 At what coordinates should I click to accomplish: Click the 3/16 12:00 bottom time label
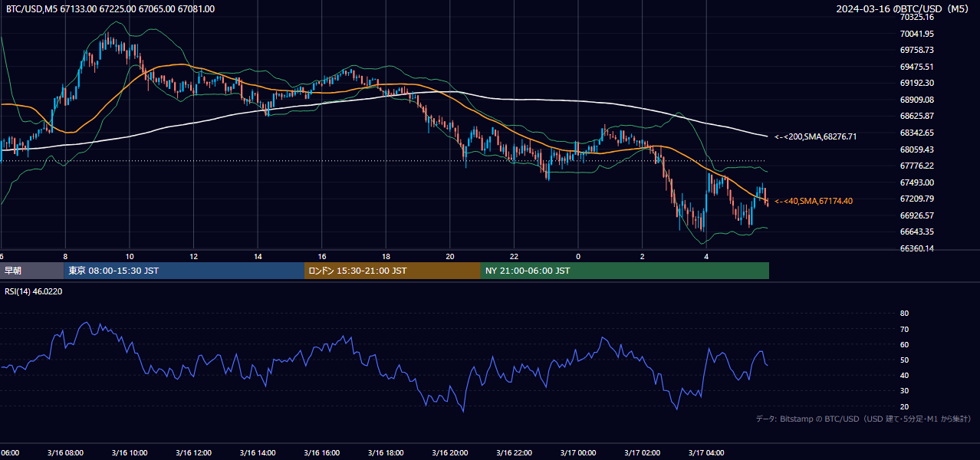(193, 453)
